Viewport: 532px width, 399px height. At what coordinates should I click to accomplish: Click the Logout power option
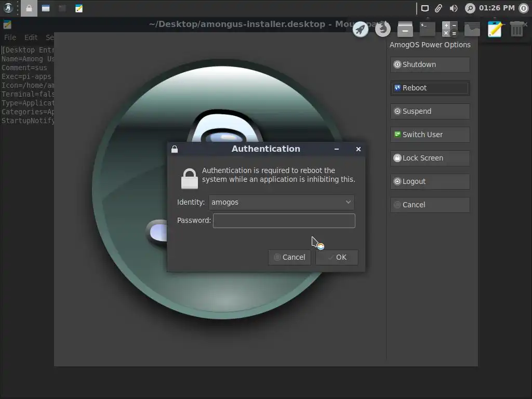(430, 181)
